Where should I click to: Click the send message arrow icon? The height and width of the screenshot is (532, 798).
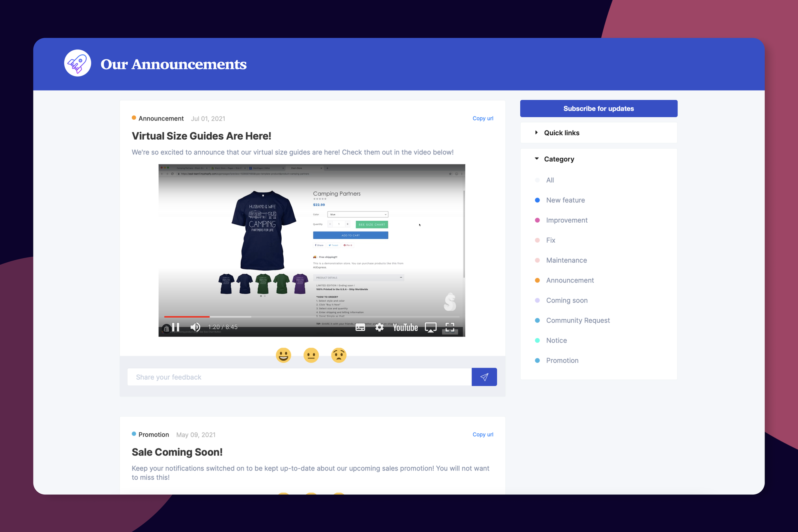[x=485, y=376]
